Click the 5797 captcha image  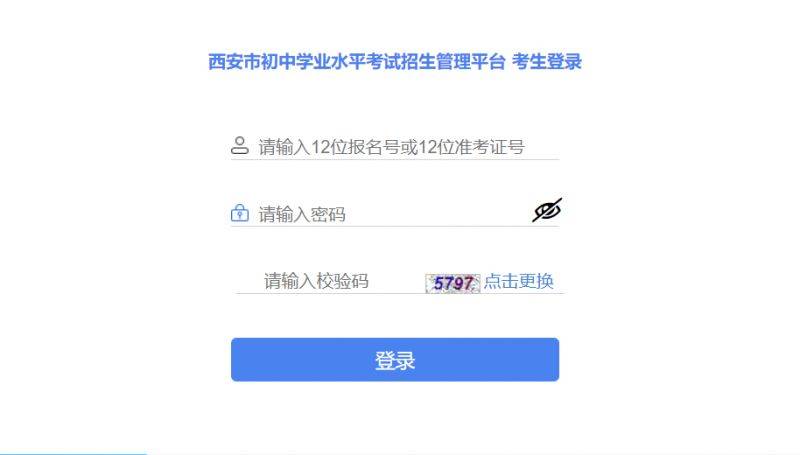(x=453, y=283)
